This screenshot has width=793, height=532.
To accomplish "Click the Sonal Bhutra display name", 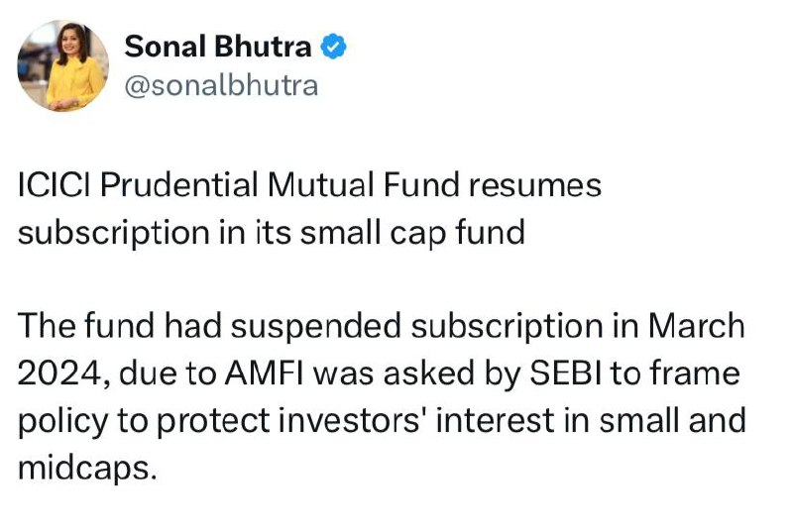I will pyautogui.click(x=217, y=47).
